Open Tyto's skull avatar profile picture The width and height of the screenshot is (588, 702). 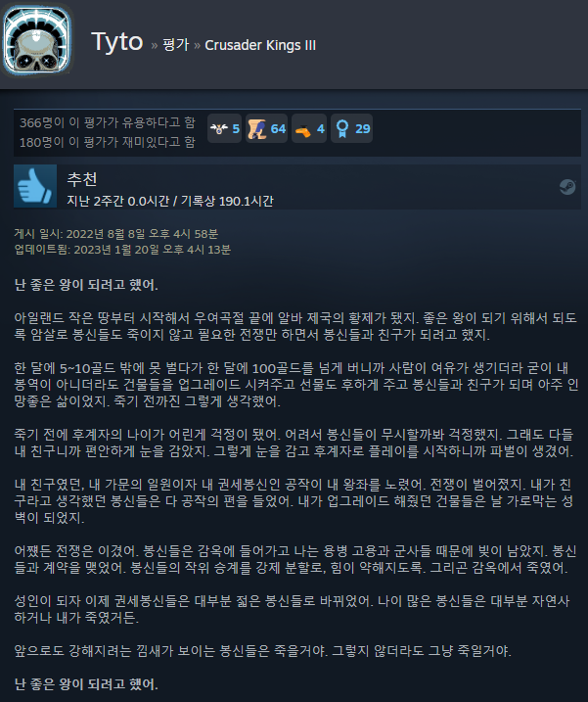tap(37, 40)
